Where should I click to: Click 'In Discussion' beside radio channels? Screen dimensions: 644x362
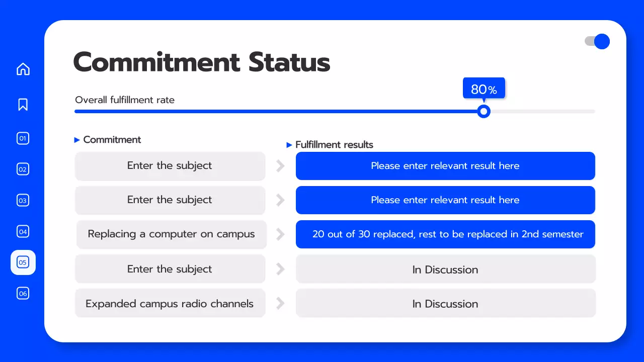445,304
